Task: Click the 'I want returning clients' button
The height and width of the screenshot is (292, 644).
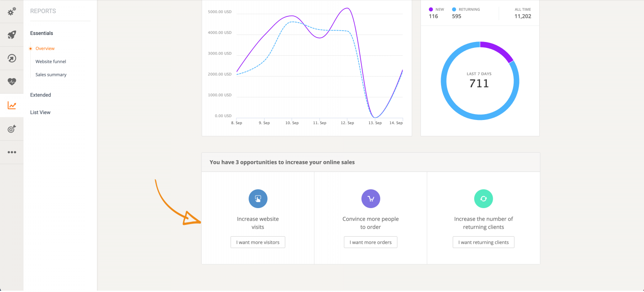Action: tap(483, 242)
